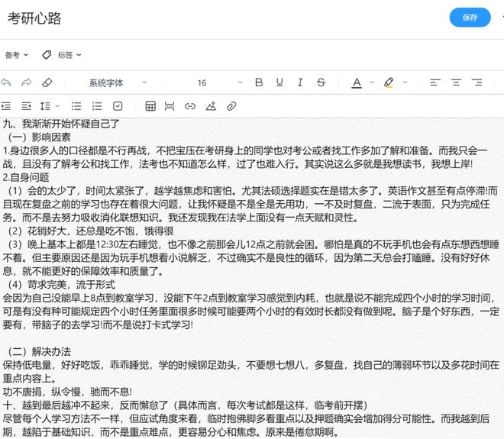
Task: Click the undo arrow icon
Action: click(6, 82)
